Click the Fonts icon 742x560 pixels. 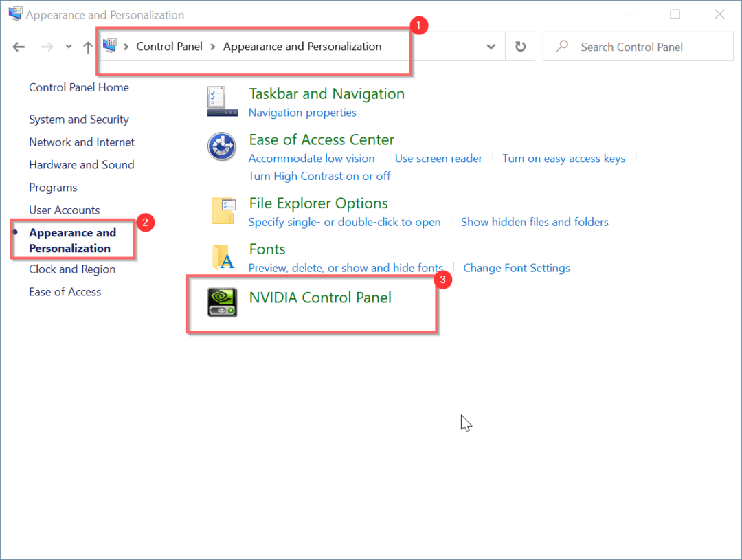point(222,256)
